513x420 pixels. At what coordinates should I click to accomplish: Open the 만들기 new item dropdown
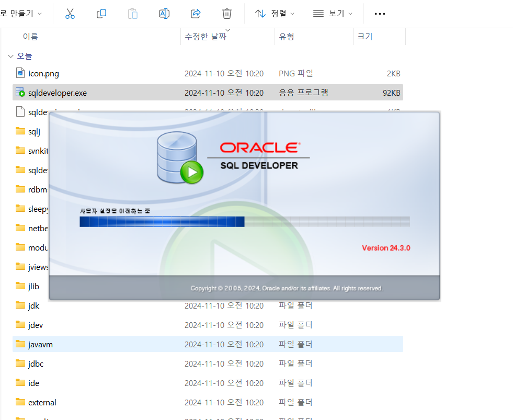click(x=21, y=14)
